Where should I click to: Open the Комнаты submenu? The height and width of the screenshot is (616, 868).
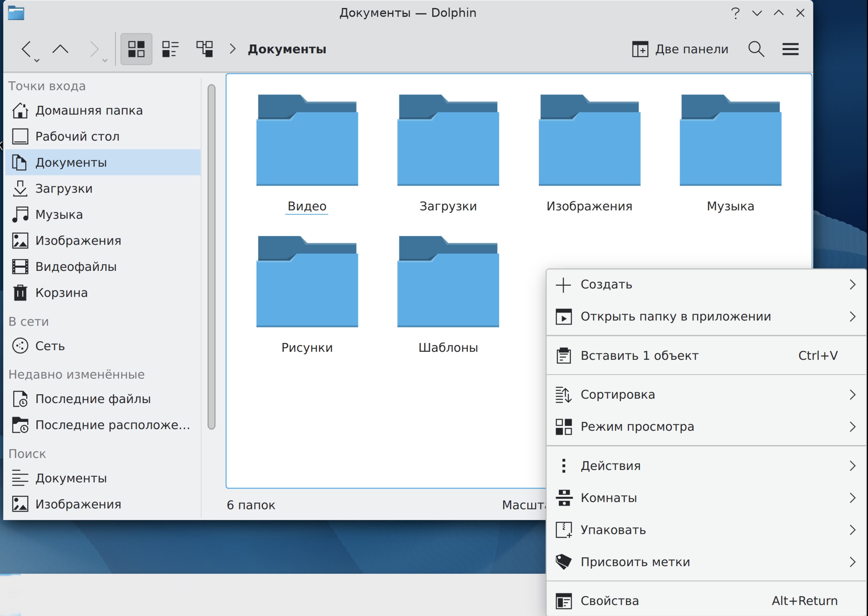click(706, 498)
